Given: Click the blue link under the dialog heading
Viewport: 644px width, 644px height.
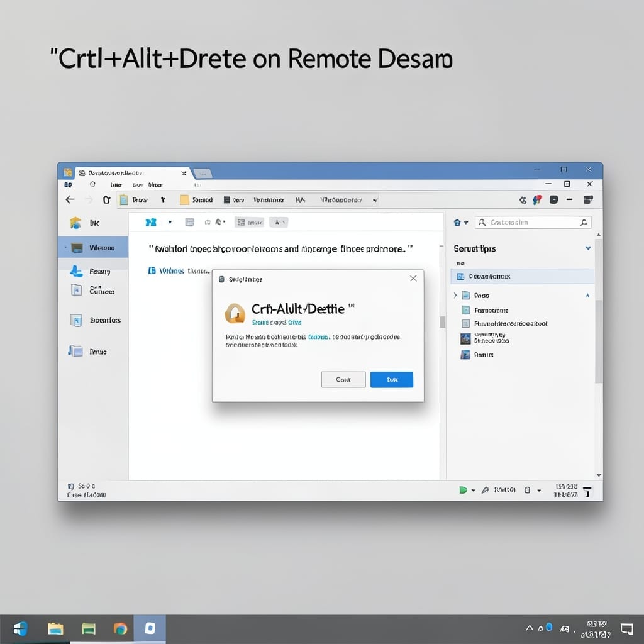Looking at the screenshot, I should click(x=277, y=323).
